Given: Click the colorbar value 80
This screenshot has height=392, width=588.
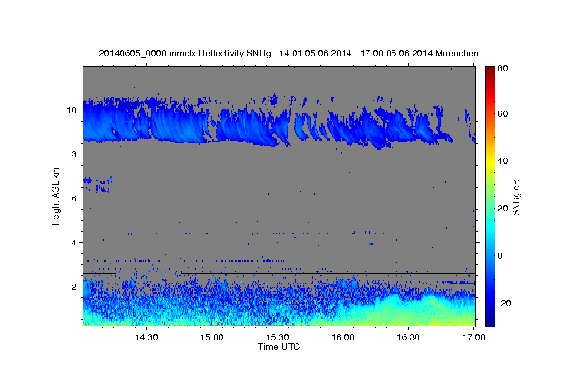Looking at the screenshot, I should (x=503, y=69).
